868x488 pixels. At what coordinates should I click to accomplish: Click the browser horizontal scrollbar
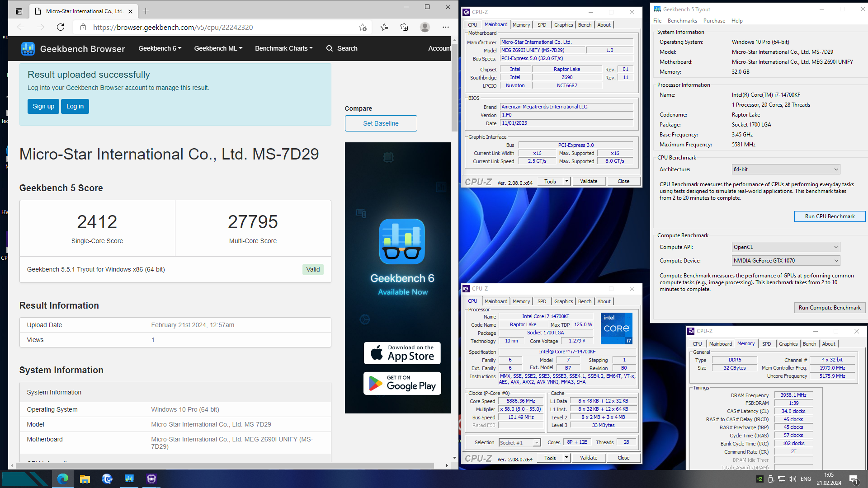point(225,465)
